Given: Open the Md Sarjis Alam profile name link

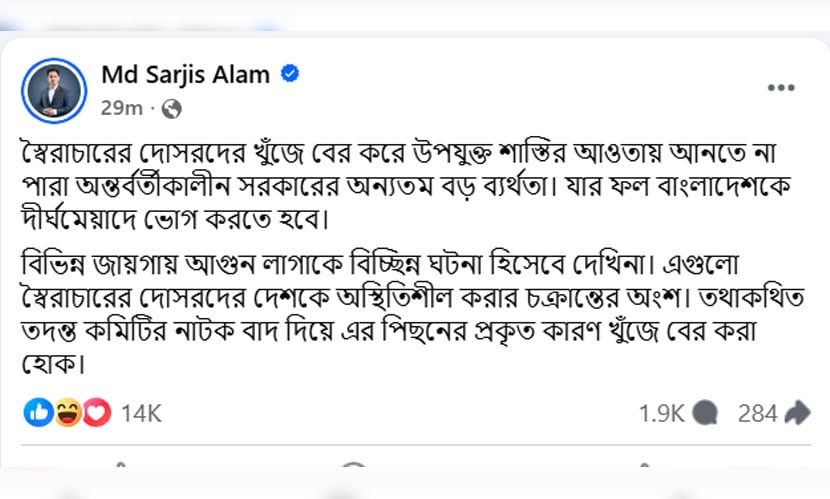Looking at the screenshot, I should pyautogui.click(x=185, y=74).
